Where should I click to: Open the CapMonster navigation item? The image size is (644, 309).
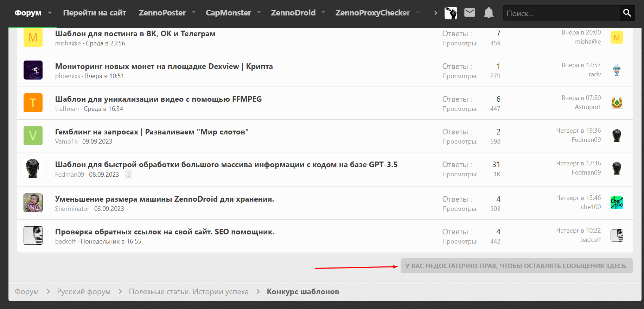228,13
